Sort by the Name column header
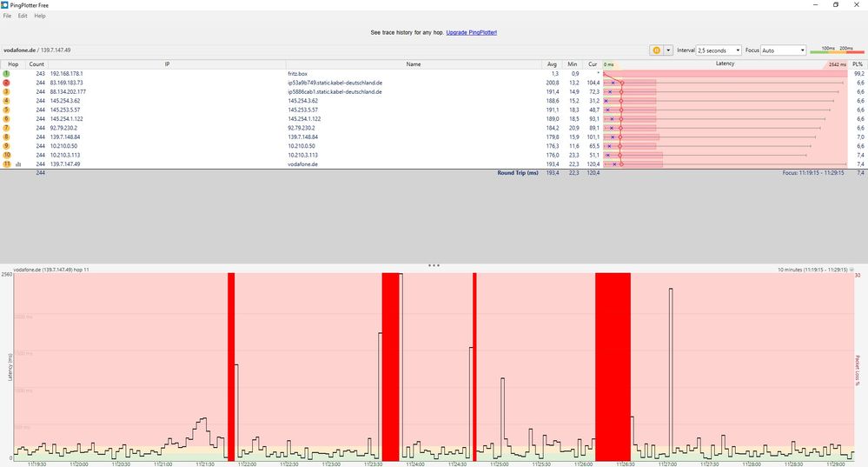Viewport: 868px width, 467px height. click(x=414, y=64)
